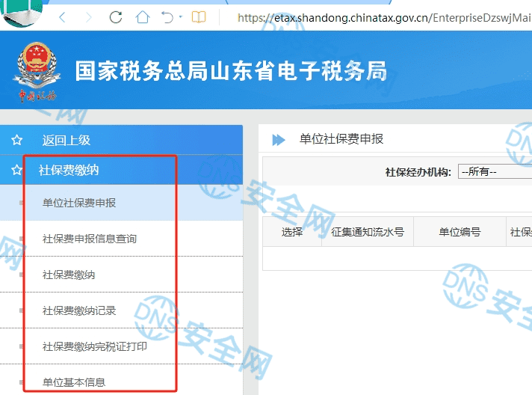This screenshot has width=532, height=395.
Task: Click the undo/restore closed page icon
Action: (167, 17)
